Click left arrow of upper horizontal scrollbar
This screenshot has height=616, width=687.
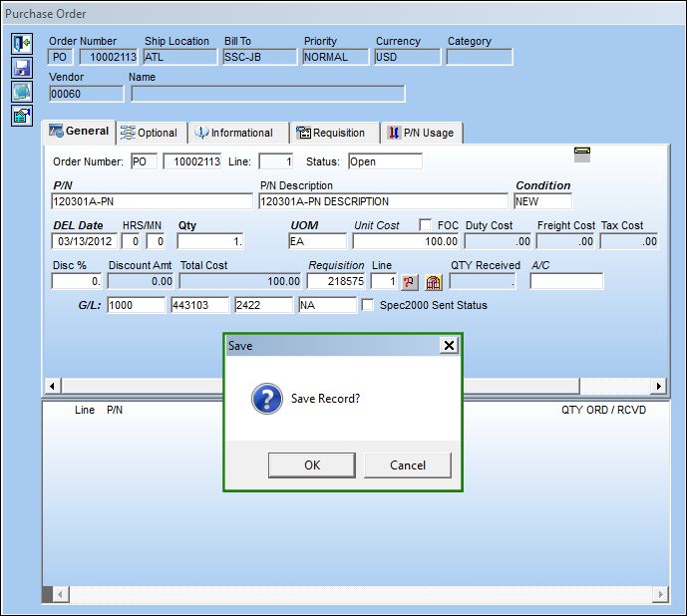tap(53, 386)
